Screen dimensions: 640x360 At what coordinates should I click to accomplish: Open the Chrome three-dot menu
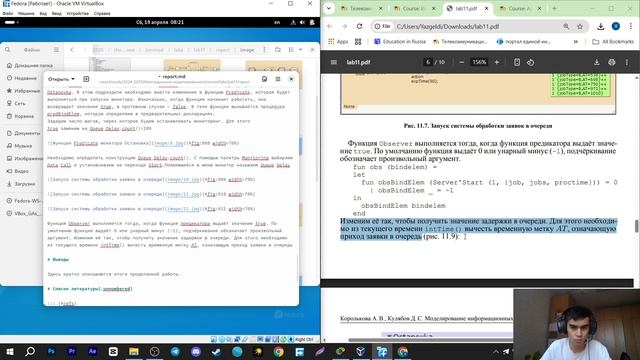(631, 27)
